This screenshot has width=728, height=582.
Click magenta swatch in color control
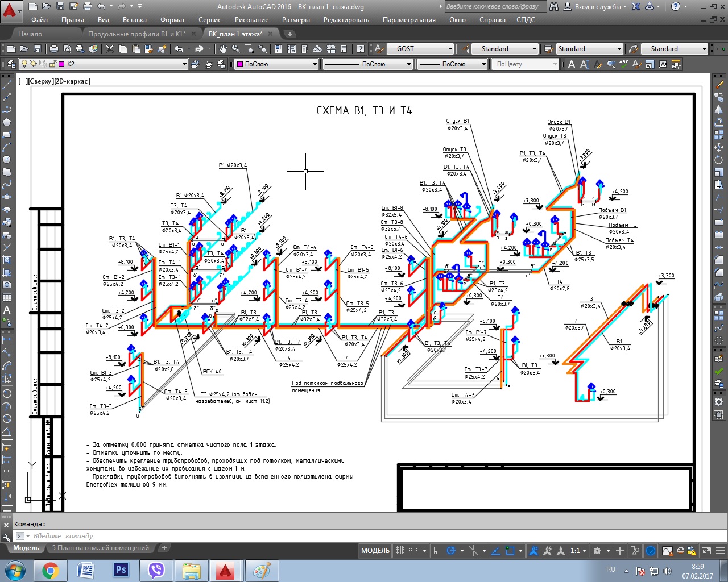tap(240, 64)
